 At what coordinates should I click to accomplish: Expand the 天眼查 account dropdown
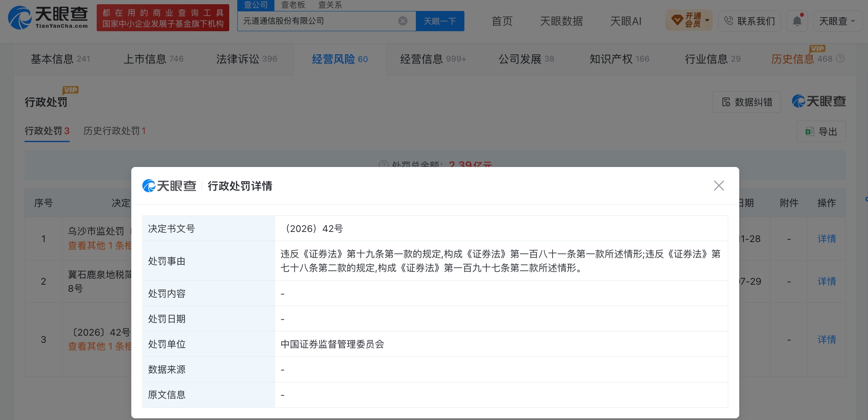pyautogui.click(x=838, y=21)
